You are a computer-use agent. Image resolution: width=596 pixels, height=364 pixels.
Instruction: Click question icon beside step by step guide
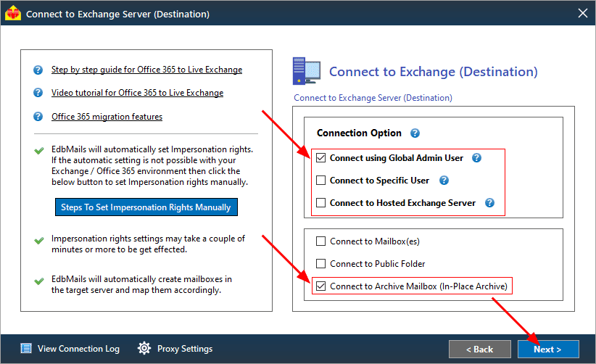[x=38, y=70]
